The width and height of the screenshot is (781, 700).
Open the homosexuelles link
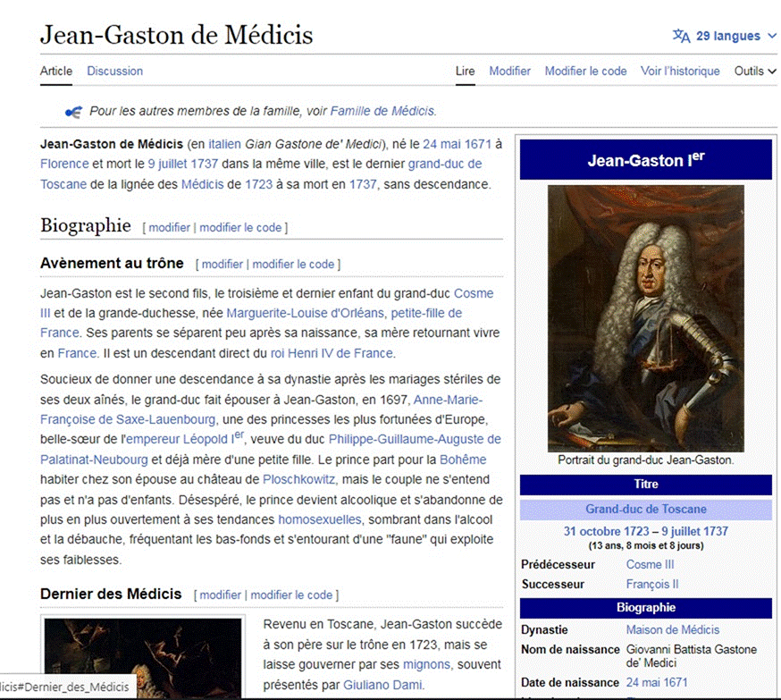tap(320, 519)
